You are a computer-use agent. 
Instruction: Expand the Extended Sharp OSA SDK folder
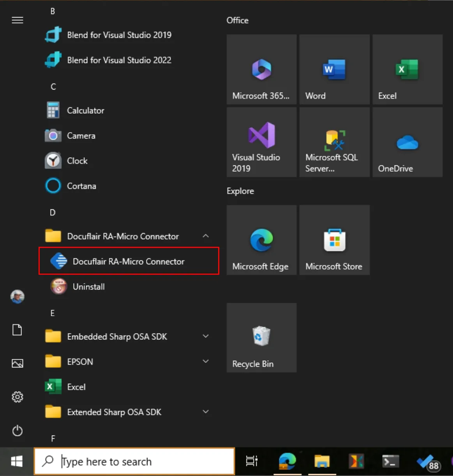coord(206,412)
